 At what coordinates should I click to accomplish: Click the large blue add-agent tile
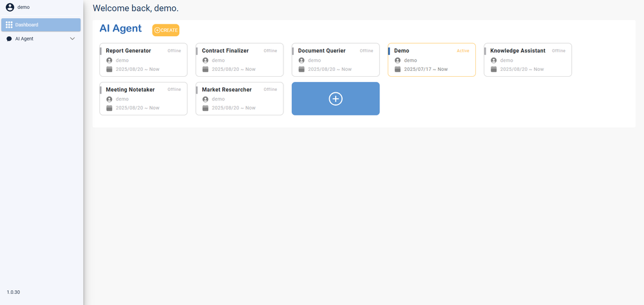[x=336, y=99]
